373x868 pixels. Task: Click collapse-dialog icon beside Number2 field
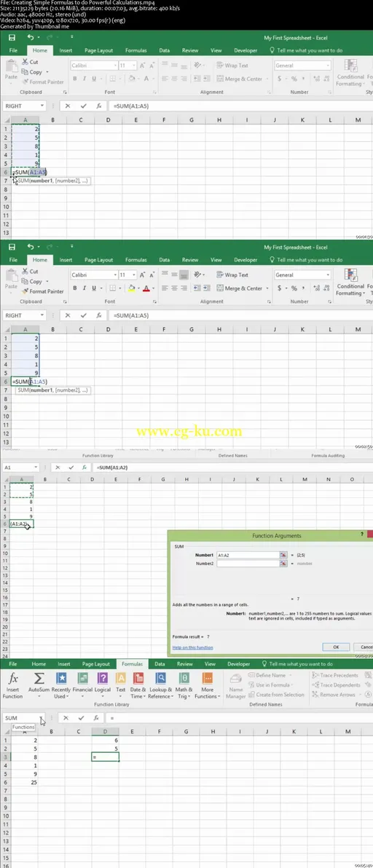pyautogui.click(x=283, y=564)
